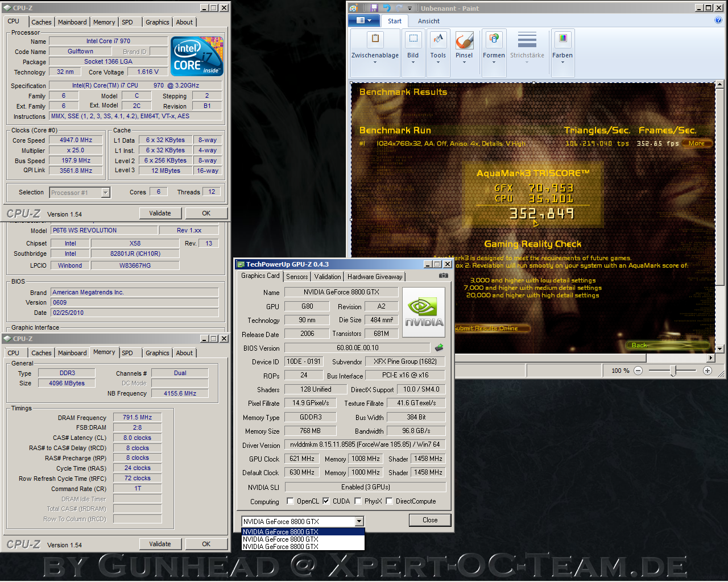The width and height of the screenshot is (728, 582).
Task: Open the Processor #1 selection dropdown in CPU-Z
Action: [x=80, y=193]
